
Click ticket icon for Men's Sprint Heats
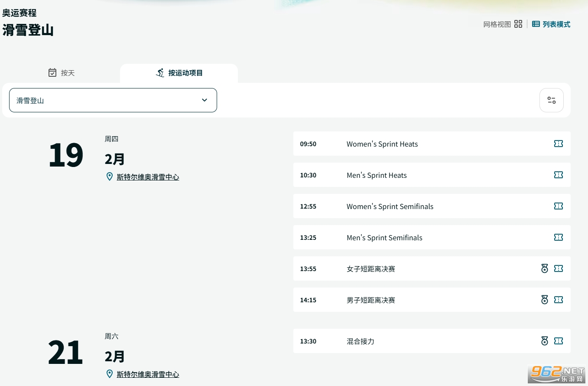tap(558, 175)
